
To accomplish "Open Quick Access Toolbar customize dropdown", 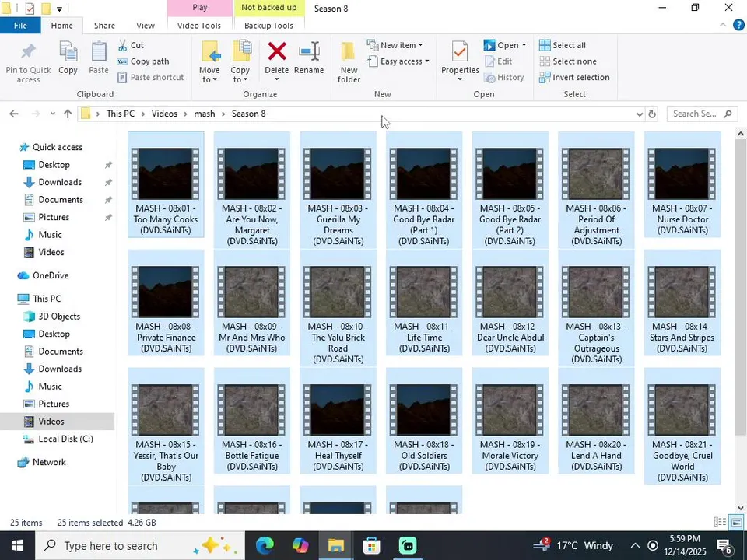I will (x=60, y=9).
